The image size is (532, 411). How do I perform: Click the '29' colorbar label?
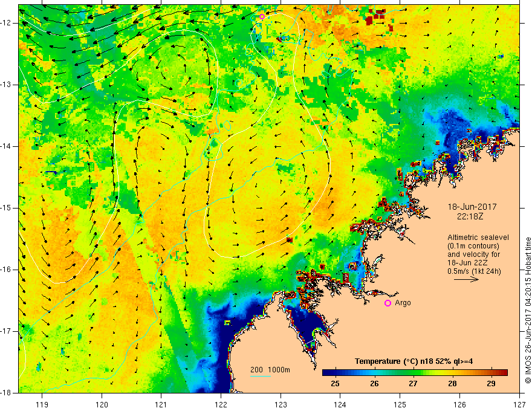(491, 384)
